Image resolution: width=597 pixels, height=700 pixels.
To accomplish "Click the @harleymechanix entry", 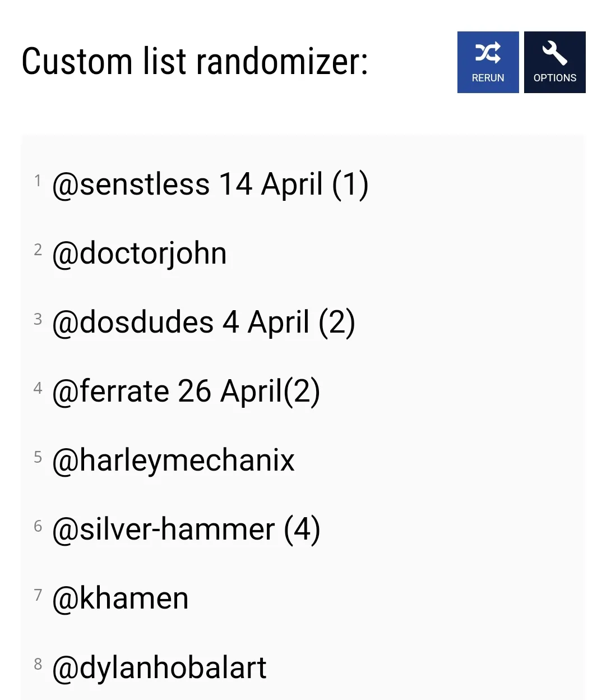I will pyautogui.click(x=173, y=460).
